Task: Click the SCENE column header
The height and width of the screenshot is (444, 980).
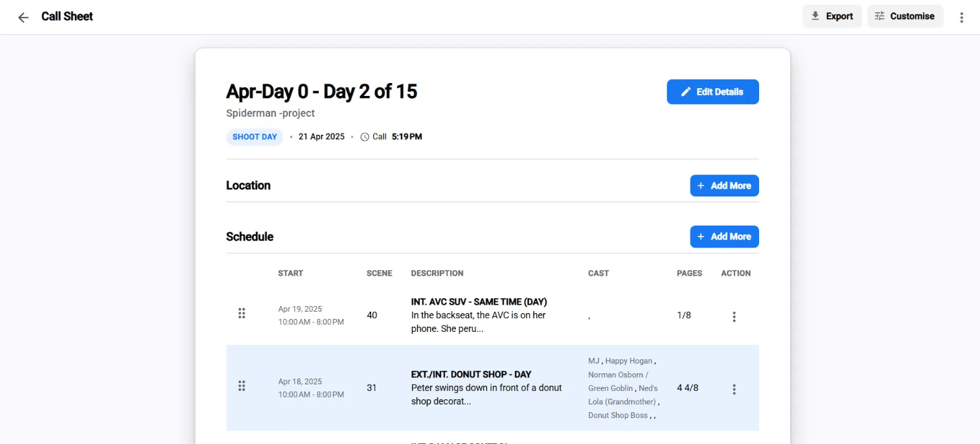Action: pyautogui.click(x=380, y=274)
